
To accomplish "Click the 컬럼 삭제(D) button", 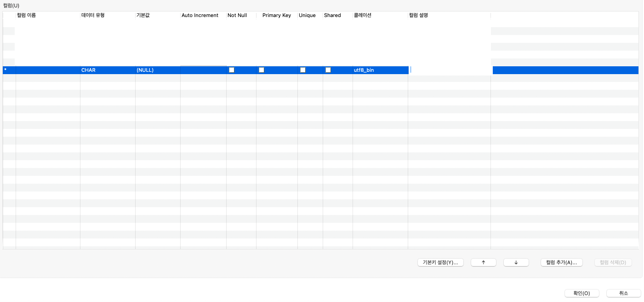I will [x=613, y=262].
